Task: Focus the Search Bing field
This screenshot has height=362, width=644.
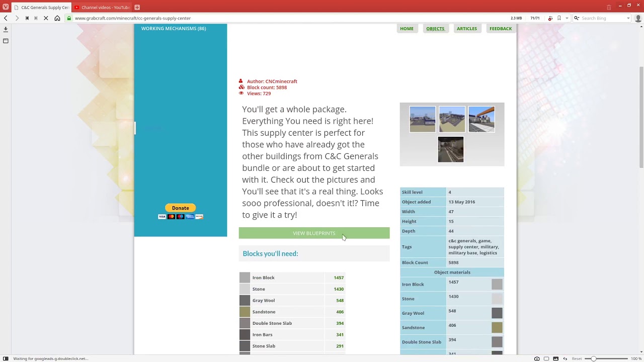Action: [603, 18]
